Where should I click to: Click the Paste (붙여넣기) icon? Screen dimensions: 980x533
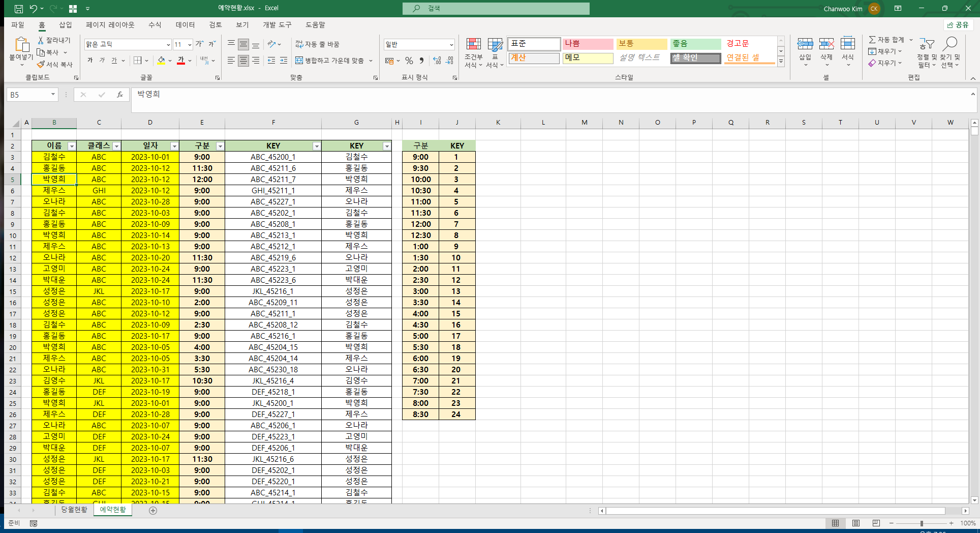pos(21,45)
